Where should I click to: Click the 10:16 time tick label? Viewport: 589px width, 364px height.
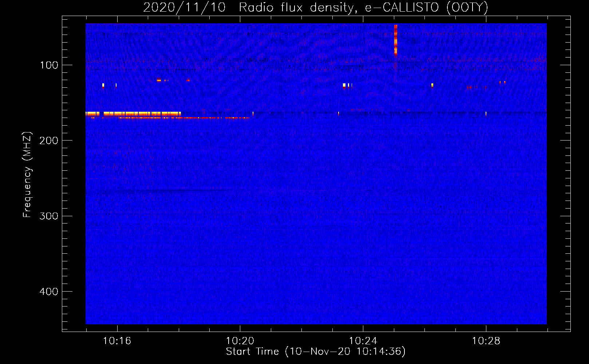117,341
